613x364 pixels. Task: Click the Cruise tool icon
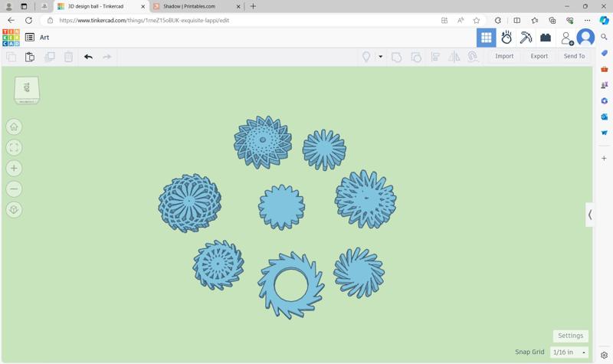pyautogui.click(x=473, y=57)
